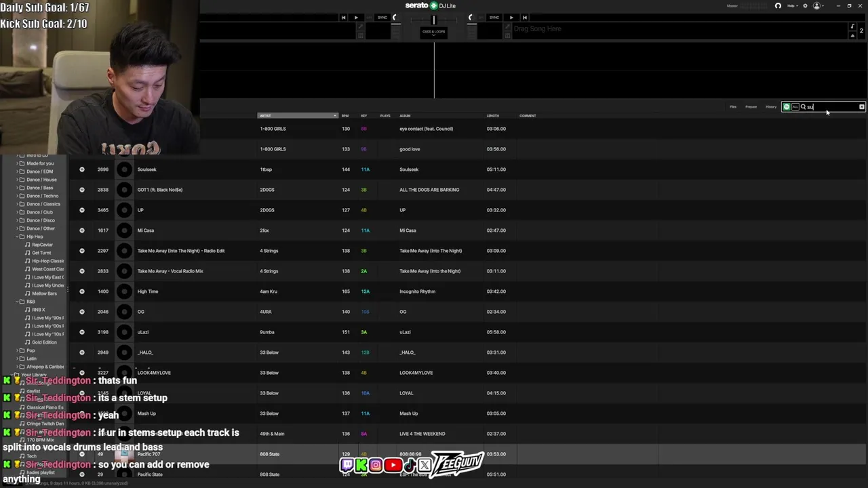This screenshot has height=488, width=868.
Task: Click the status dot icon on High Time row
Action: (x=82, y=291)
